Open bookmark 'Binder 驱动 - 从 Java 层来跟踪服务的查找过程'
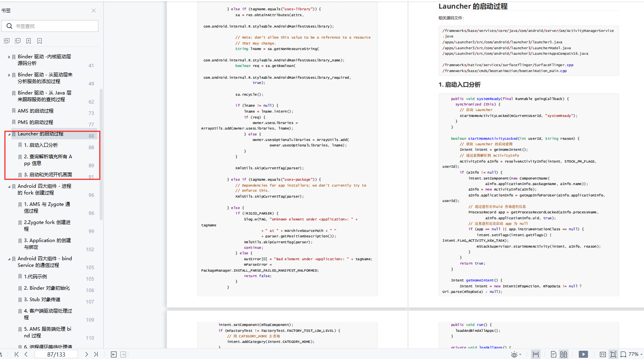The height and width of the screenshot is (359, 644). pyautogui.click(x=44, y=96)
